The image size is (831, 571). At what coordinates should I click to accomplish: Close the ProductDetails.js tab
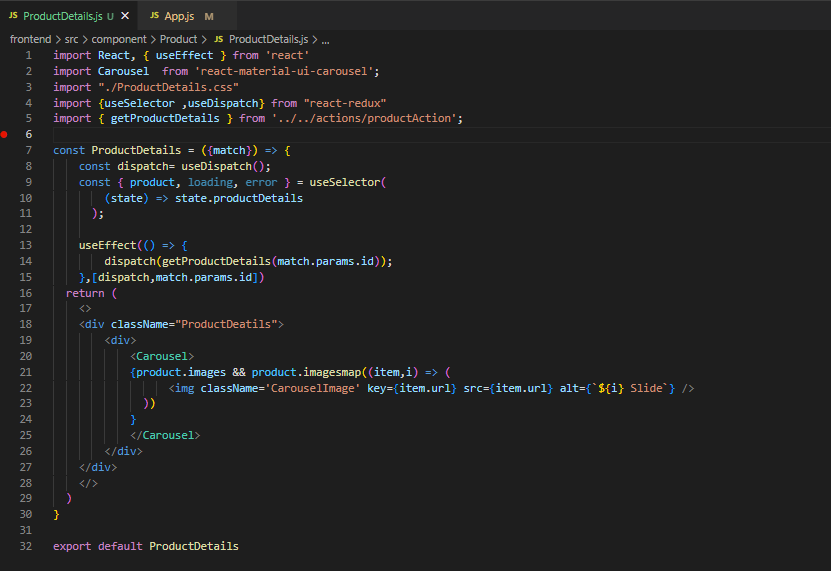(125, 16)
